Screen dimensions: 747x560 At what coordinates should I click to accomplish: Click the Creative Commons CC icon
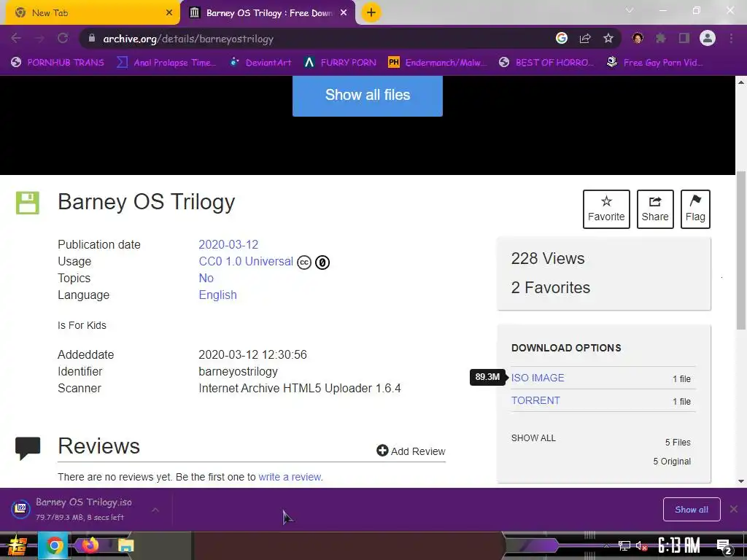[x=304, y=262]
